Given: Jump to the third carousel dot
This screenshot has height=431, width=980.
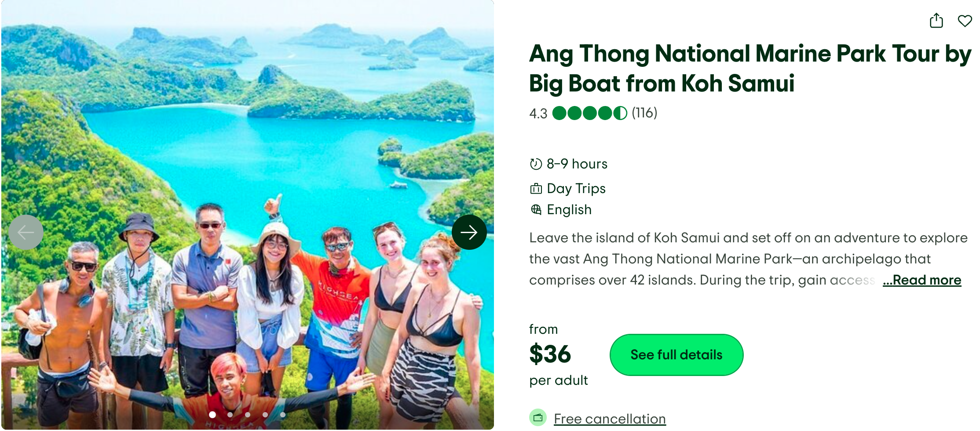Looking at the screenshot, I should point(248,415).
